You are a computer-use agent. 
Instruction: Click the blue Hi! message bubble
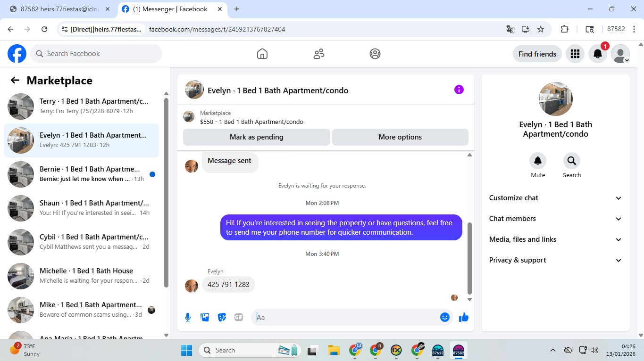pyautogui.click(x=341, y=227)
